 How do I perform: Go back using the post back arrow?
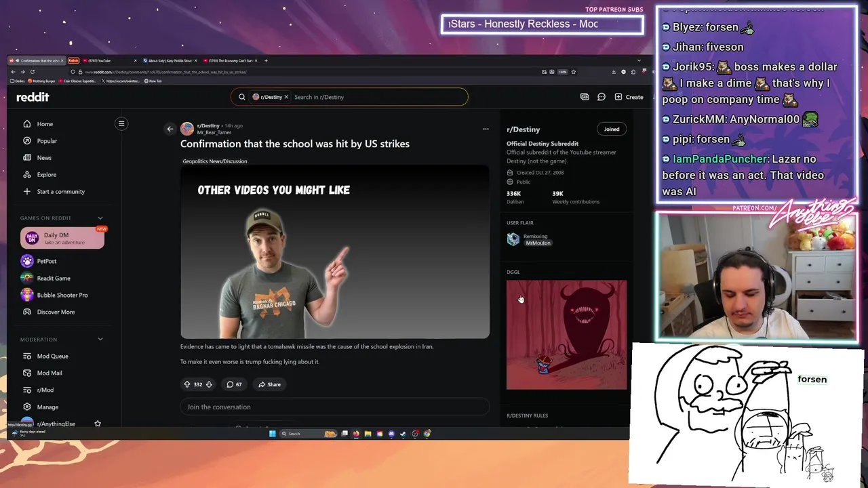[170, 129]
